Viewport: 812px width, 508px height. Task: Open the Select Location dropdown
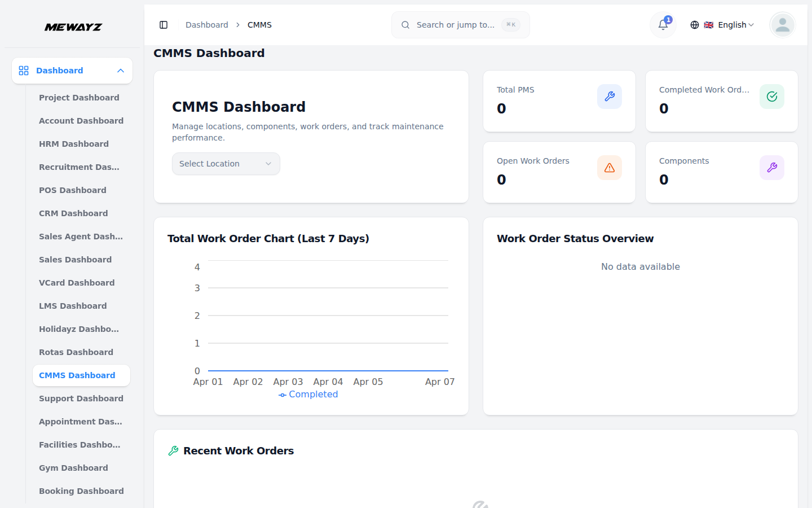click(226, 164)
